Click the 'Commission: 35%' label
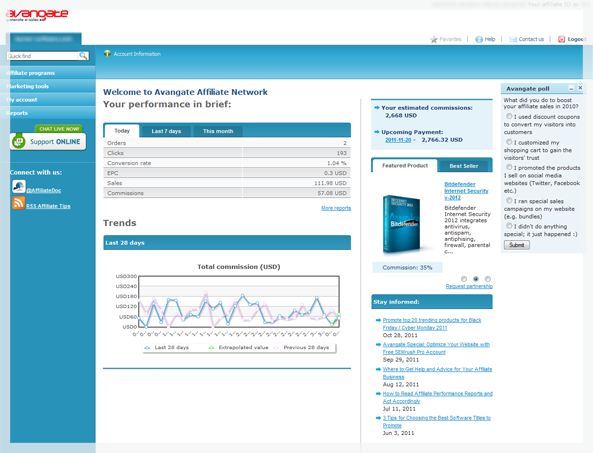 (x=407, y=268)
